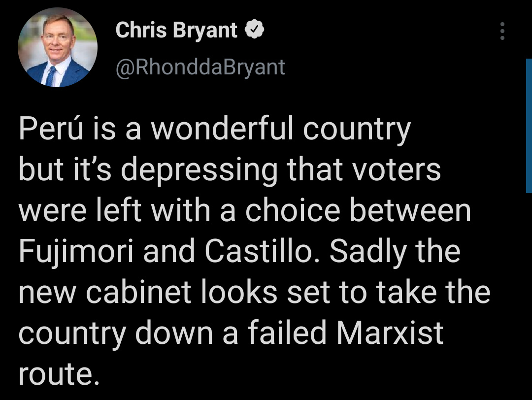Click the word "depressing" in the tweet
This screenshot has width=532, height=400.
coord(199,170)
